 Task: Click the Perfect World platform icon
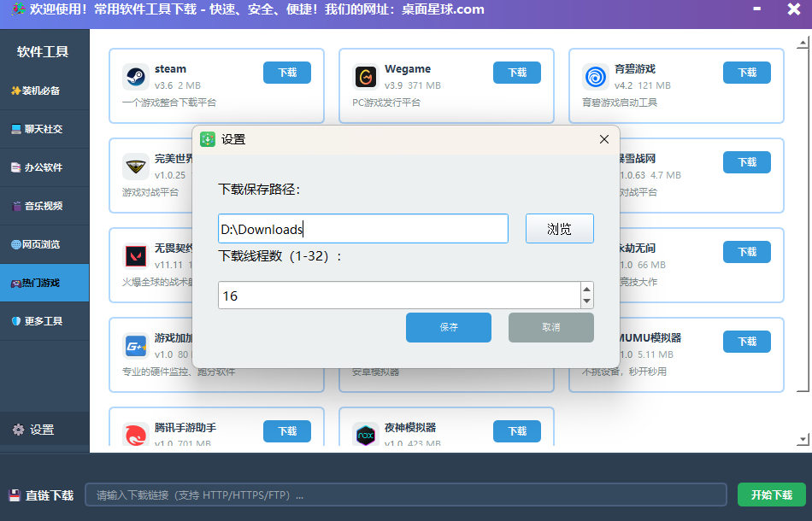(135, 167)
